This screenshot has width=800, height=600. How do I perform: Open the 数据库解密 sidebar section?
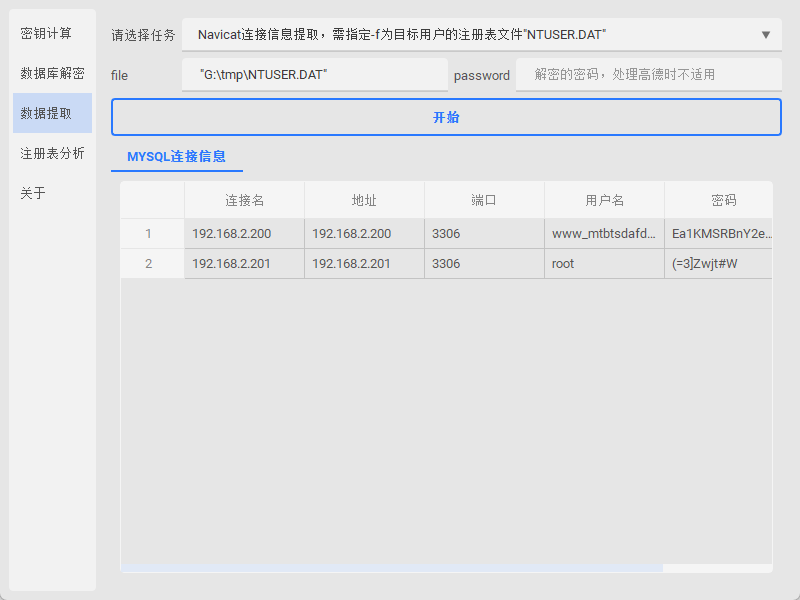click(x=52, y=73)
